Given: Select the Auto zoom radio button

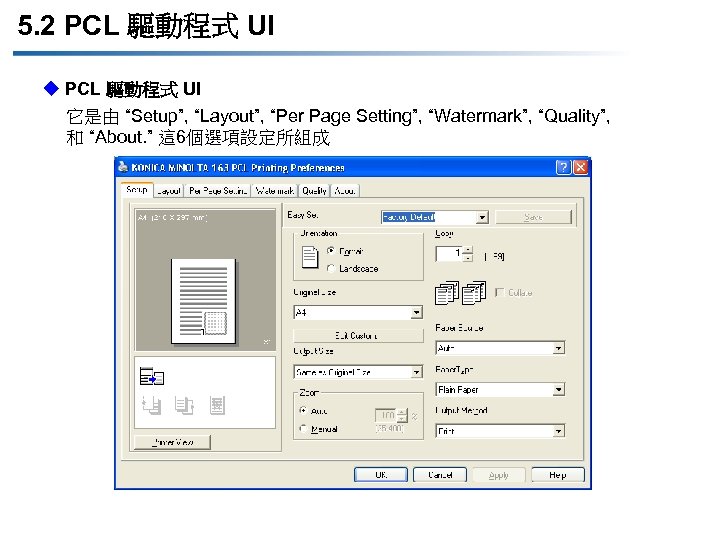Looking at the screenshot, I should click(x=303, y=410).
